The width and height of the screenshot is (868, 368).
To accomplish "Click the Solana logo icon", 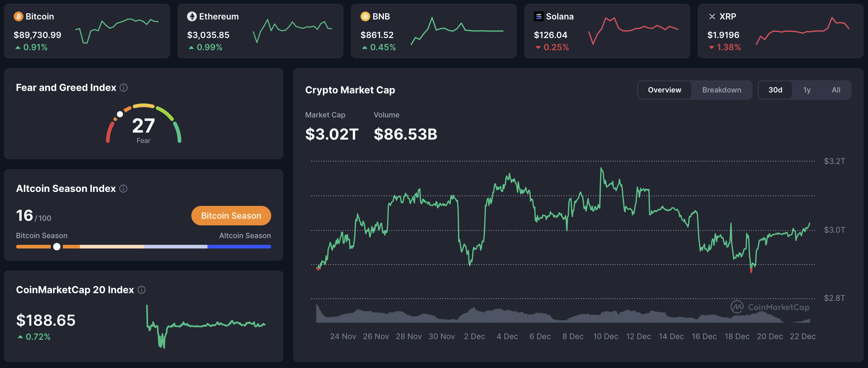I will click(539, 16).
